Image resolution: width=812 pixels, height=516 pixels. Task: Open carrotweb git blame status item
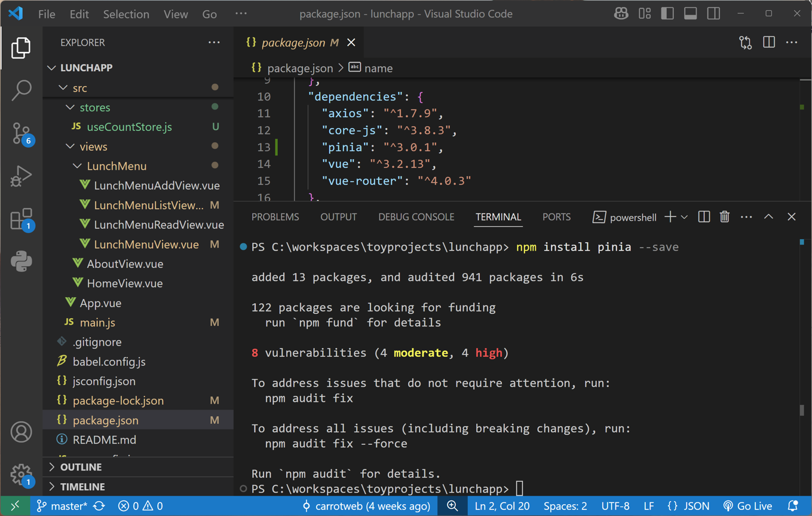[x=366, y=506]
